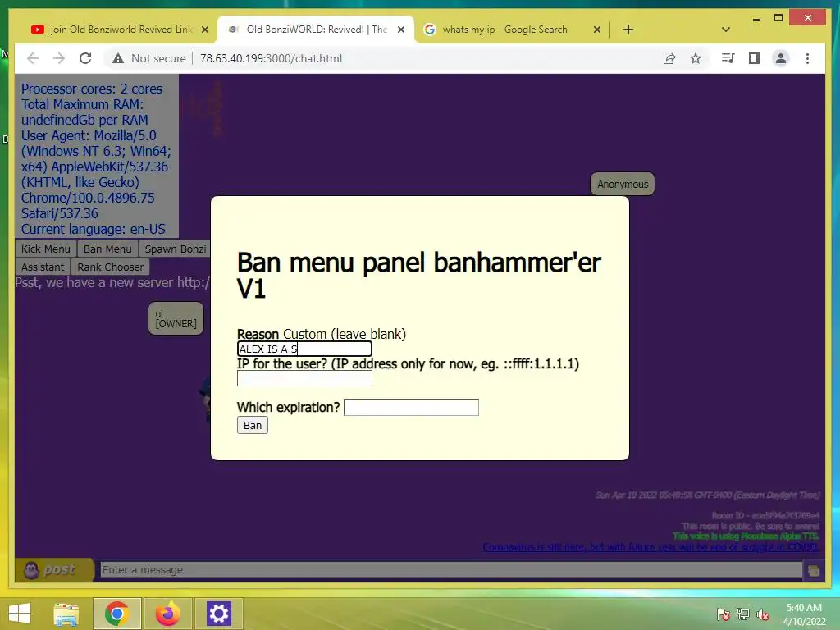
Task: Click the address bar URL
Action: pos(271,58)
